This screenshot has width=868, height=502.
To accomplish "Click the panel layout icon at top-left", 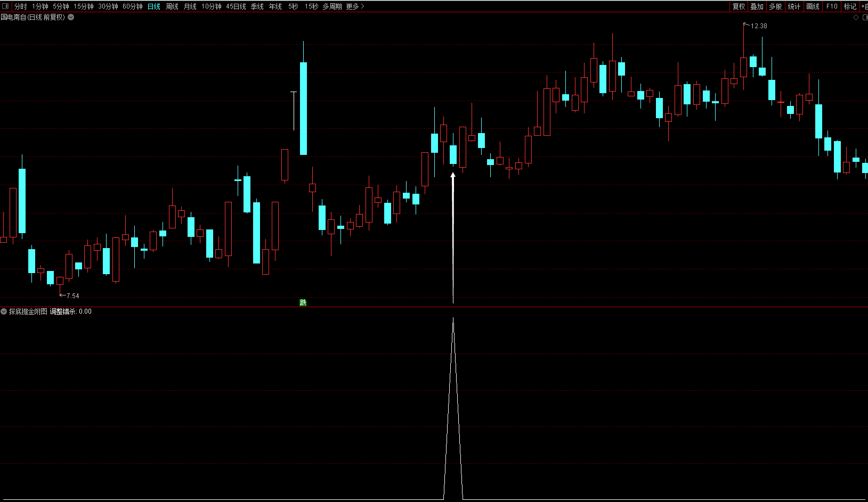I will click(5, 6).
